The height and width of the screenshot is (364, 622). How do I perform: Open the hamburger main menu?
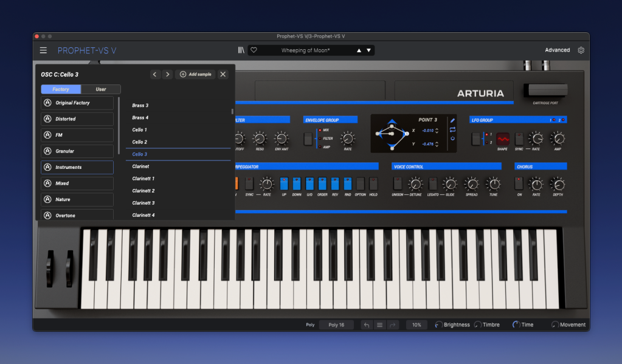coord(43,50)
